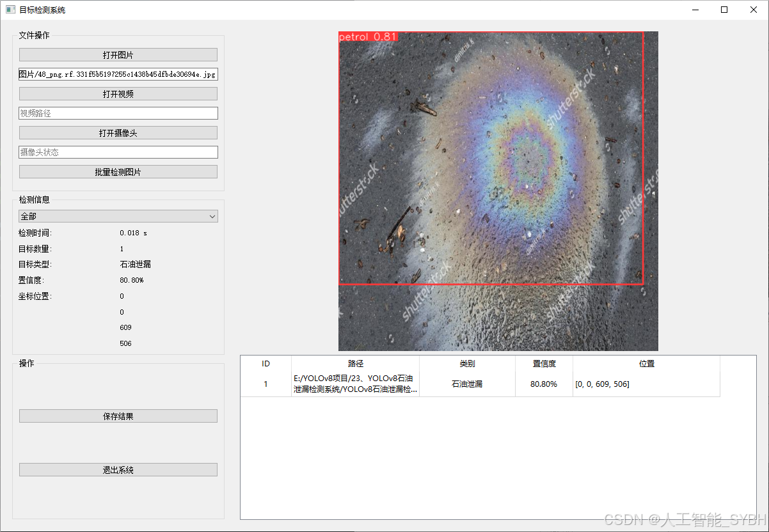Select the [0, 0, 609, 506] position cell
This screenshot has height=532, width=769.
pyautogui.click(x=647, y=384)
